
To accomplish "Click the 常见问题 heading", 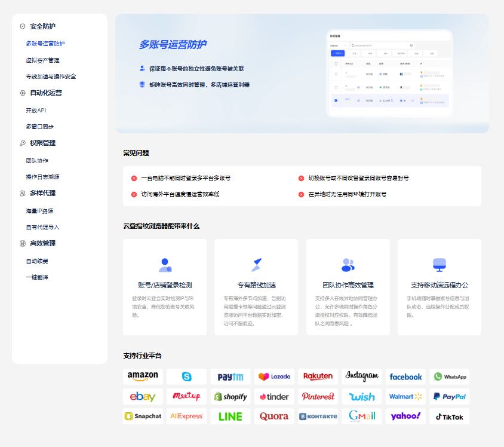I will pyautogui.click(x=136, y=154).
